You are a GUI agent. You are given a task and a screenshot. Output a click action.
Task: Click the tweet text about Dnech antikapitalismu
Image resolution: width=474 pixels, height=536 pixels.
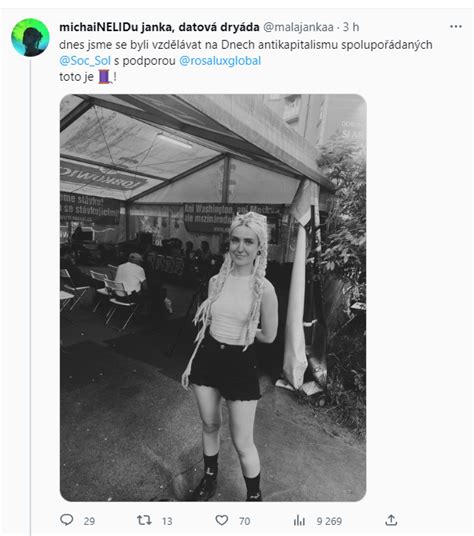pos(245,45)
